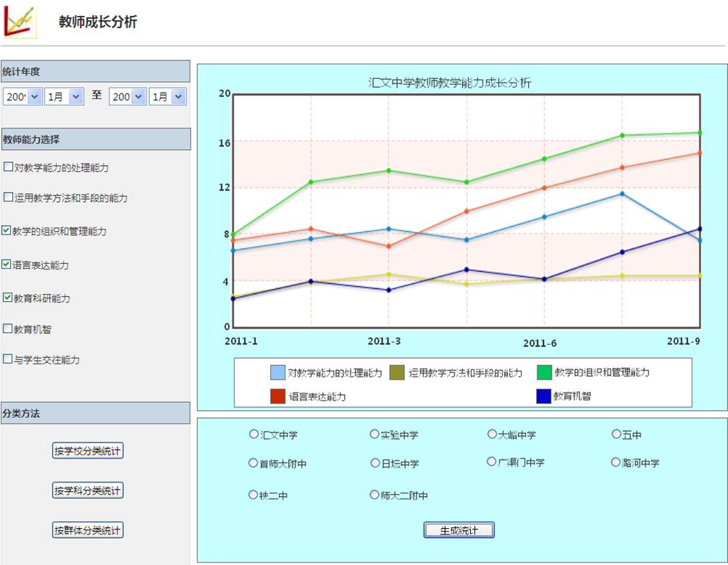Click x-axis label 2011-6
Viewport: 728px width, 565px height.
tap(540, 343)
